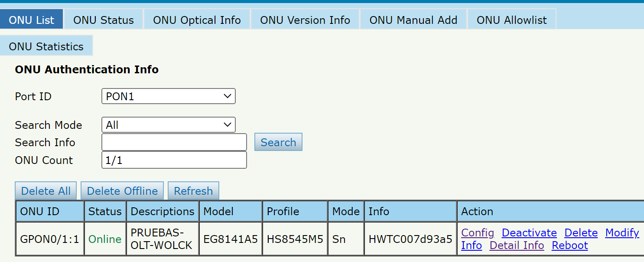Expand the Port ID PON1 dropdown
Screen dimensions: 644x262
tap(168, 96)
